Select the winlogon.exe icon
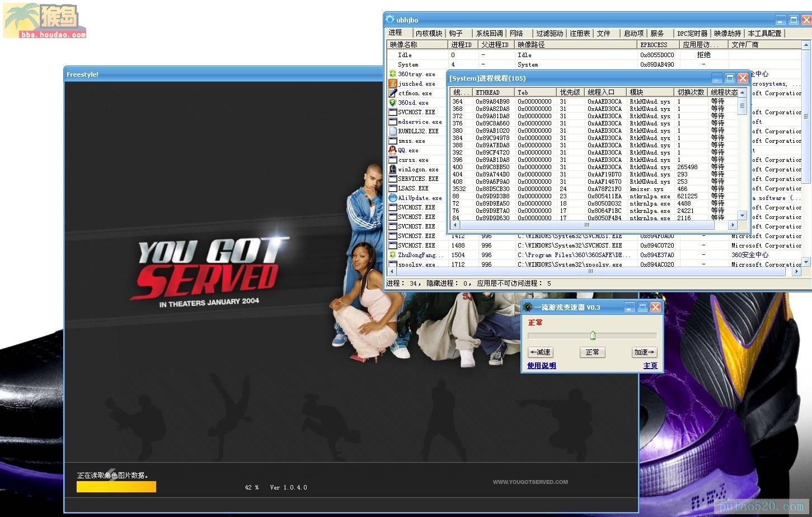Viewport: 812px width, 517px height. [x=393, y=169]
